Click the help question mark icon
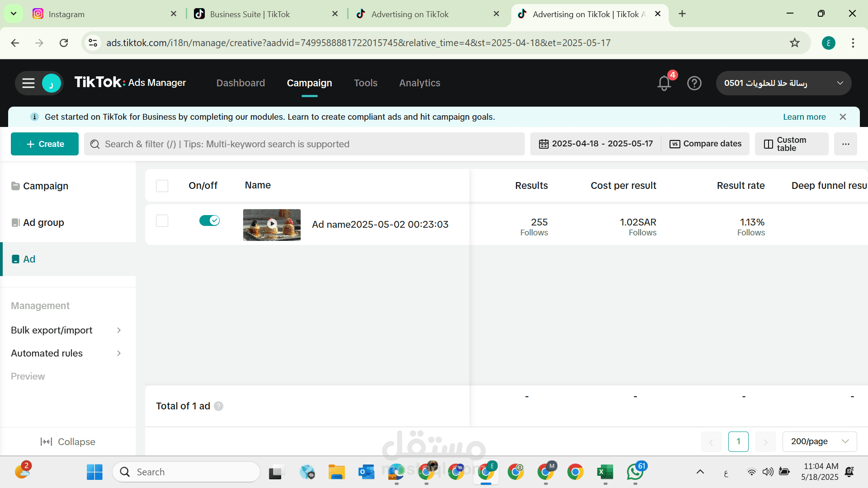 coord(694,83)
